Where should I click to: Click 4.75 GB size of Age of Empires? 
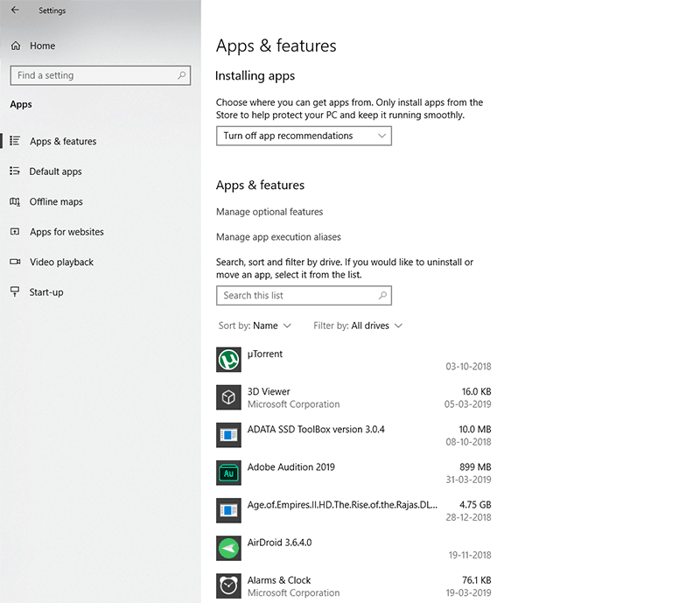(475, 505)
